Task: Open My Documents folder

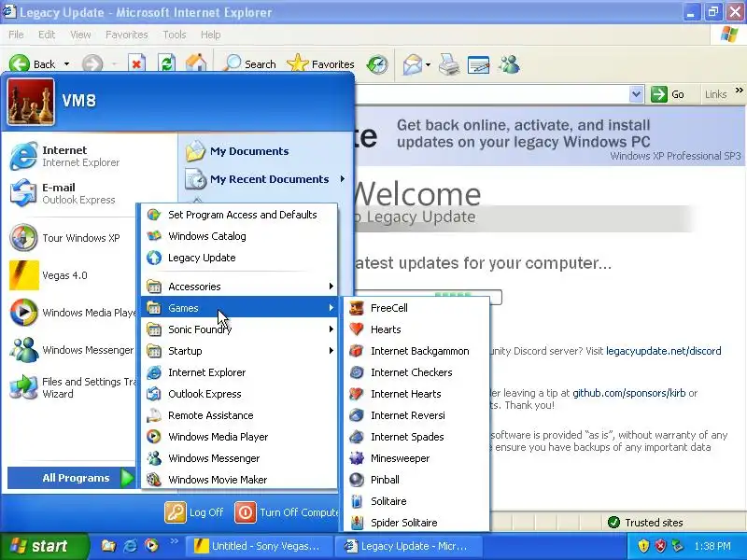Action: (237, 151)
